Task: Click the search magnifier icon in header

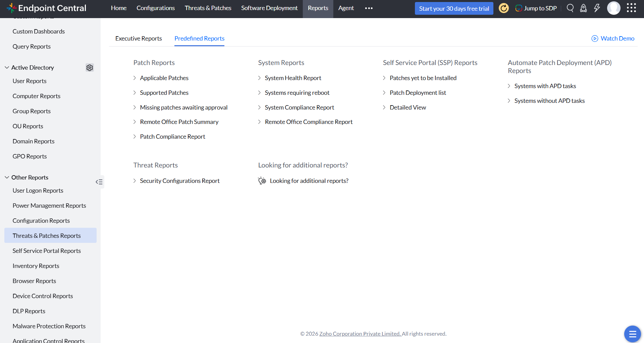Action: click(x=570, y=8)
